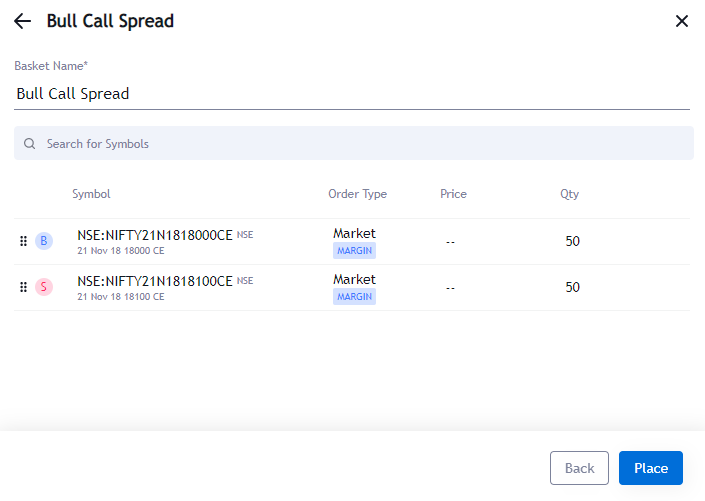Click the Back button
The height and width of the screenshot is (501, 705).
(x=579, y=468)
